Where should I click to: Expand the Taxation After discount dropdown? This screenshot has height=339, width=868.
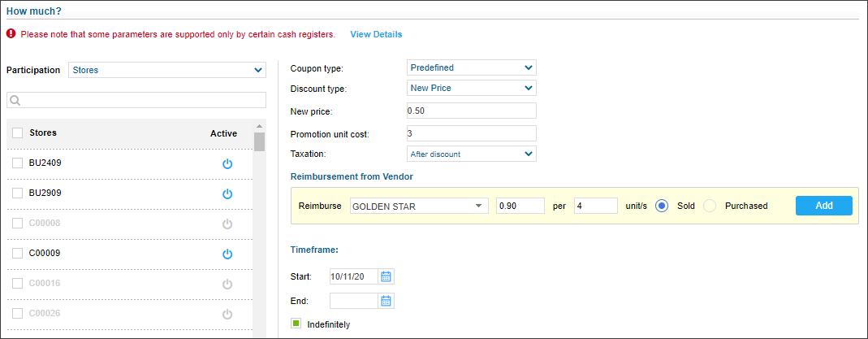click(x=472, y=154)
